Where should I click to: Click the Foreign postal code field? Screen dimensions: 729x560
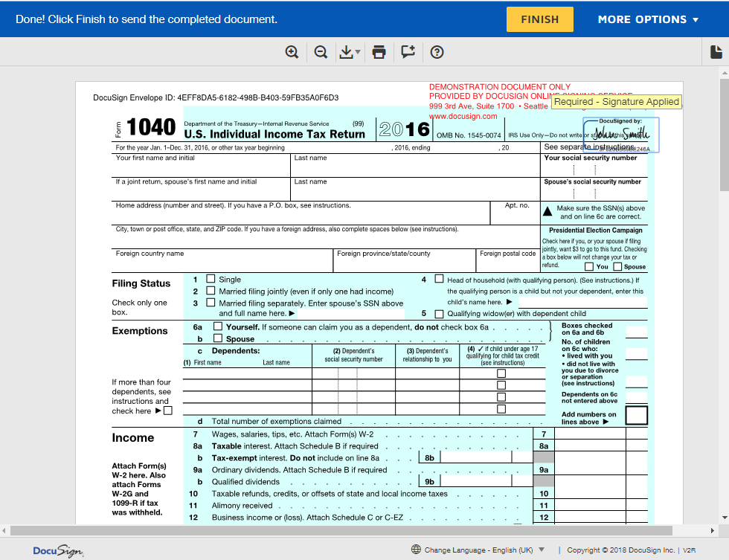[x=508, y=261]
